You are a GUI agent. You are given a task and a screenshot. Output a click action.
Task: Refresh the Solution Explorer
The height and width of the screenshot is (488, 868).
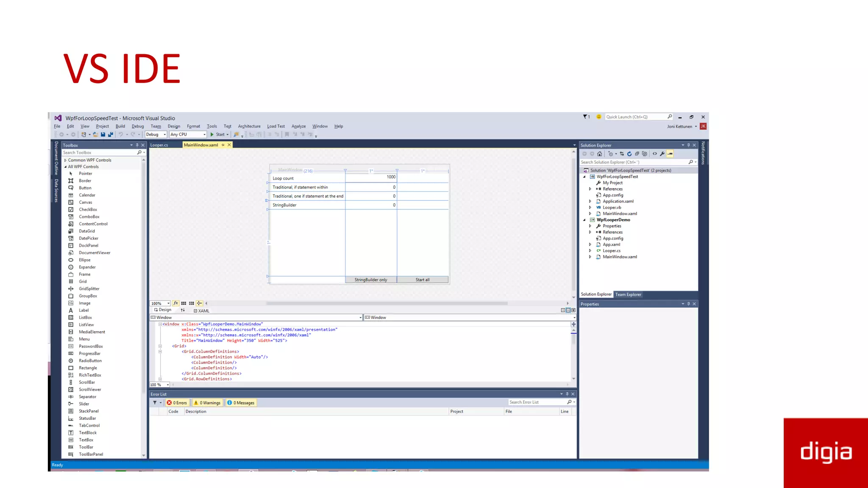[629, 154]
